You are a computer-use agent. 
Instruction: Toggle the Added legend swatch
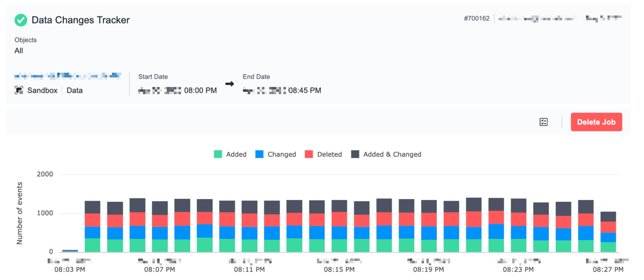coord(218,154)
